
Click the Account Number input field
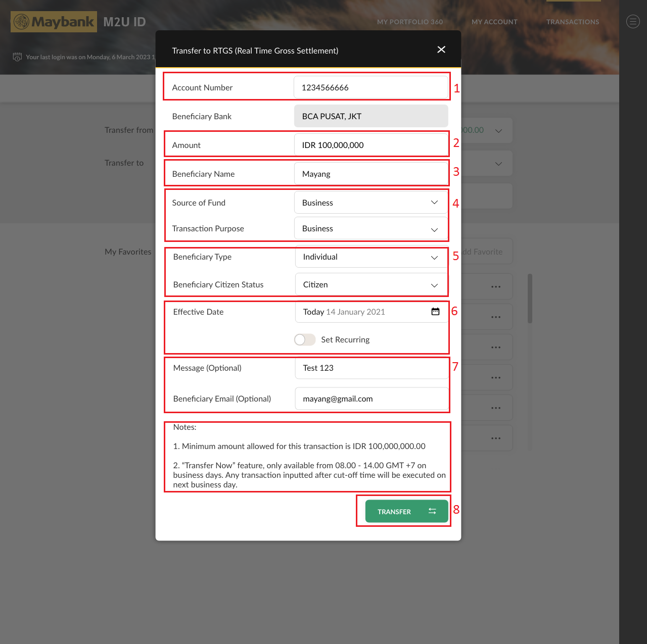371,87
